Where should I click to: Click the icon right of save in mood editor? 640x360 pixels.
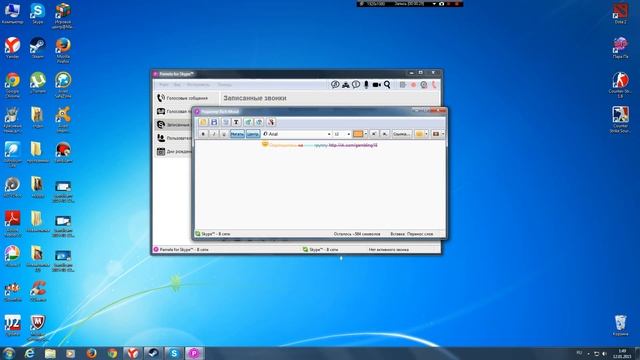click(225, 122)
